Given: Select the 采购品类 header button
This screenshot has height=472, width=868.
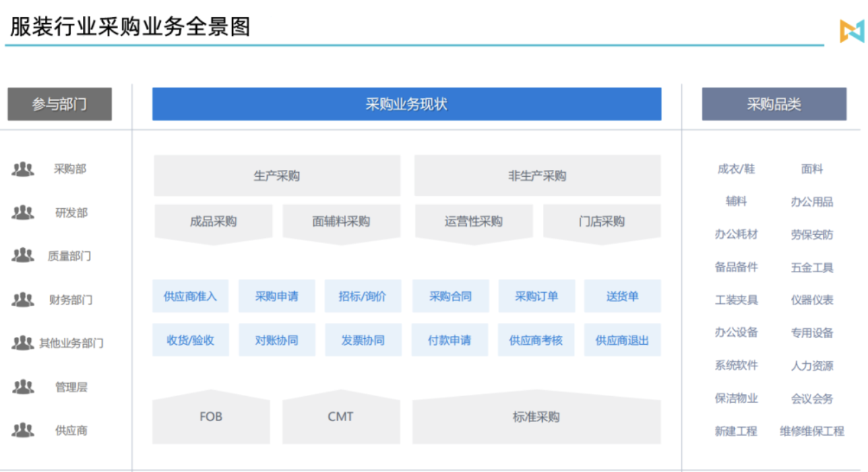Looking at the screenshot, I should click(774, 104).
